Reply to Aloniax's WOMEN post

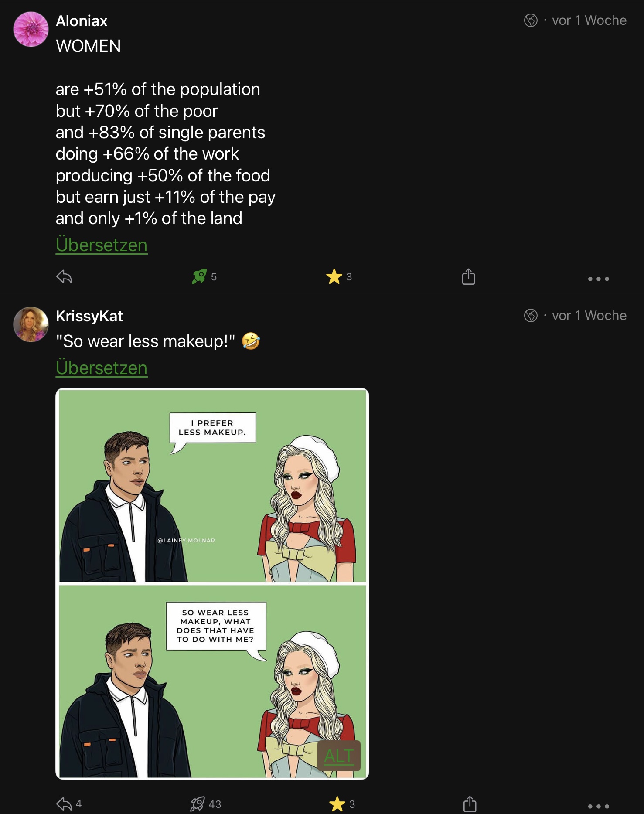[64, 276]
